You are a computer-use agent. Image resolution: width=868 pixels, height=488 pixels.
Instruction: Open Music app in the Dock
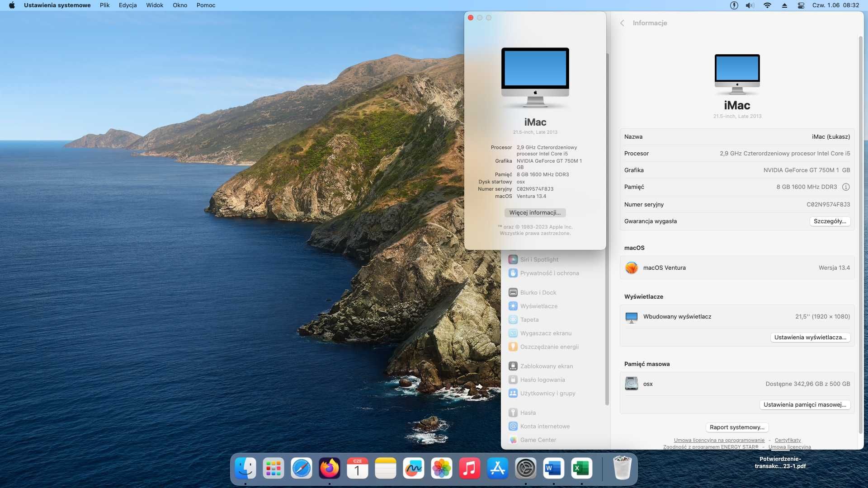(x=470, y=468)
